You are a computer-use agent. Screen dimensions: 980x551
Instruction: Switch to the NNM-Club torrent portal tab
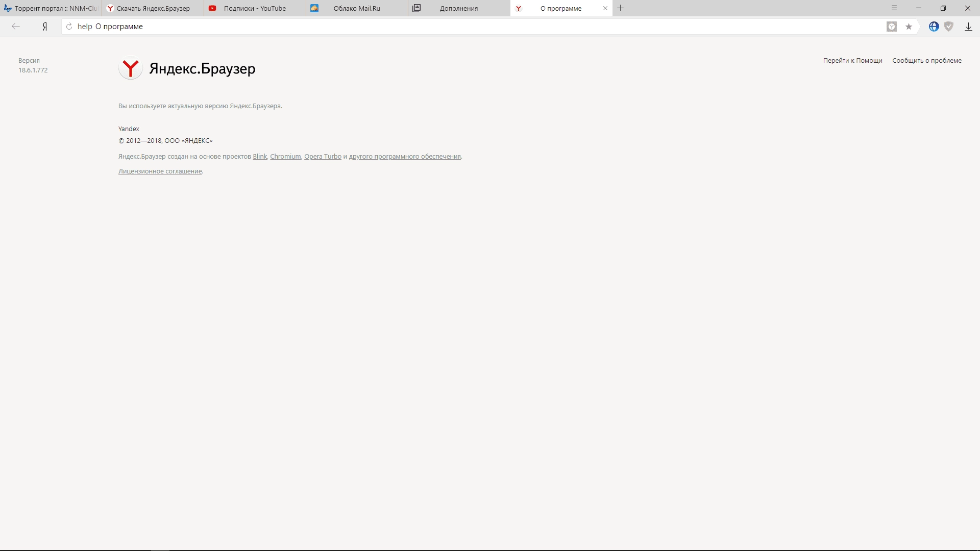click(x=51, y=8)
